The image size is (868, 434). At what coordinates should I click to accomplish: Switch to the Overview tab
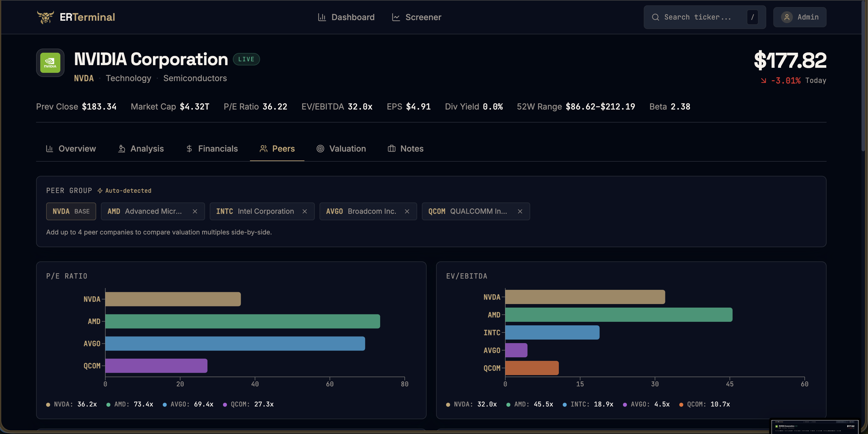tap(71, 148)
